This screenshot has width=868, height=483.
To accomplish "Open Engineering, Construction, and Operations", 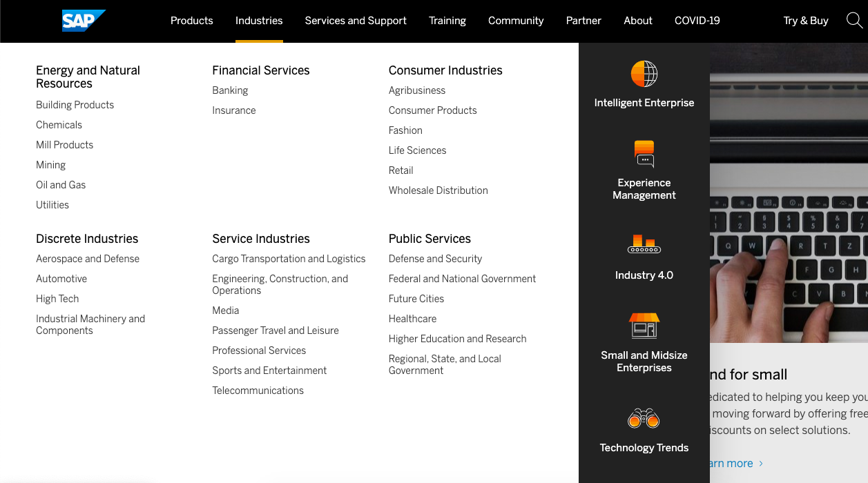I will tap(280, 284).
